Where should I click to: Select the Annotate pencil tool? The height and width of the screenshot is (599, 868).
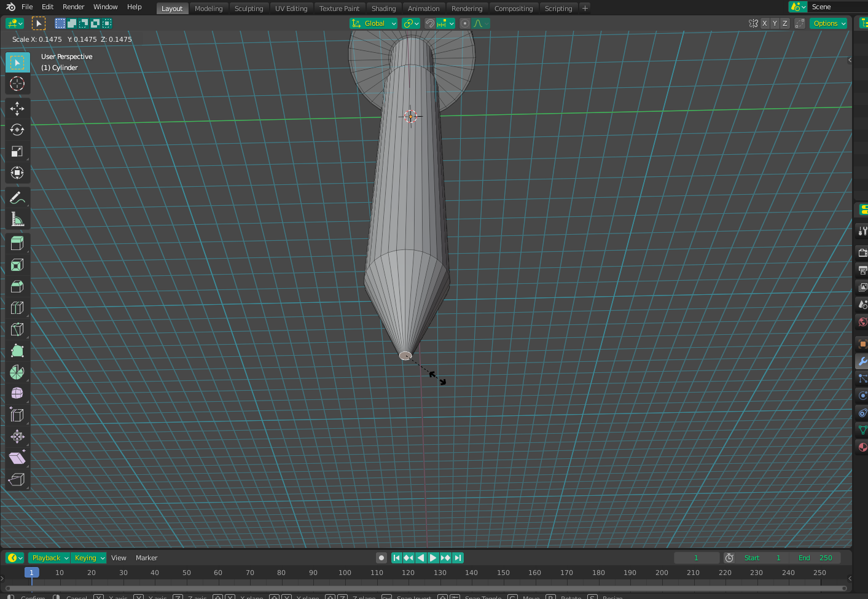click(17, 198)
